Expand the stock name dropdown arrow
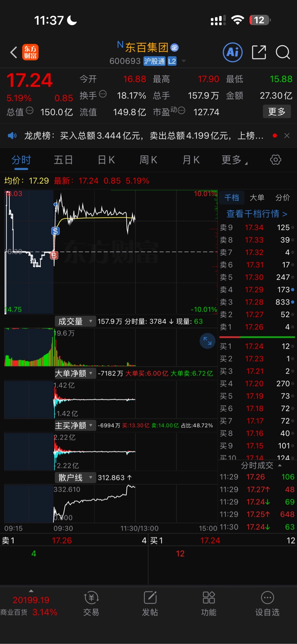Viewport: 297px width, 644px height. [184, 61]
